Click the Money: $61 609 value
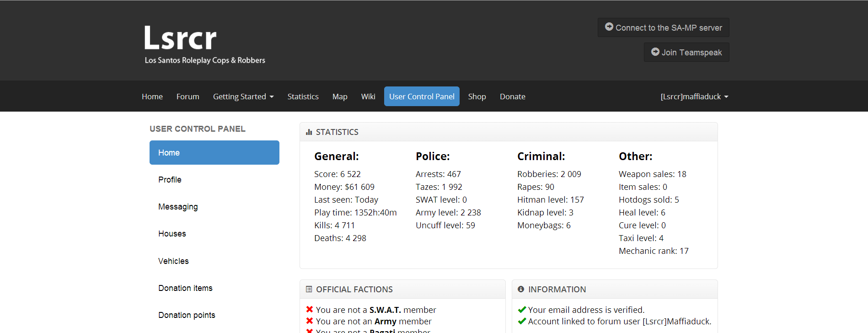Screen dimensions: 868x333 (x=344, y=187)
